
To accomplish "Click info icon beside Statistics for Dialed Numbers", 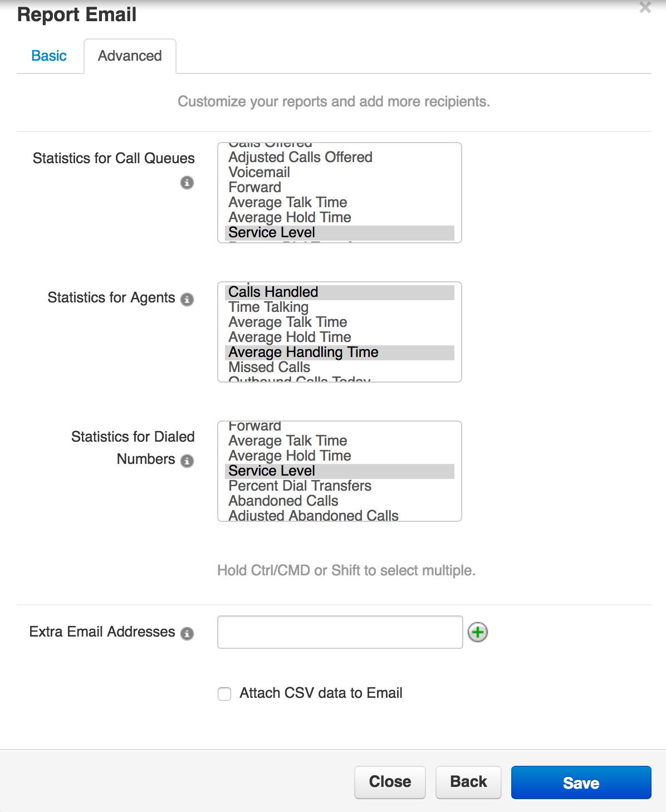I will [x=187, y=461].
